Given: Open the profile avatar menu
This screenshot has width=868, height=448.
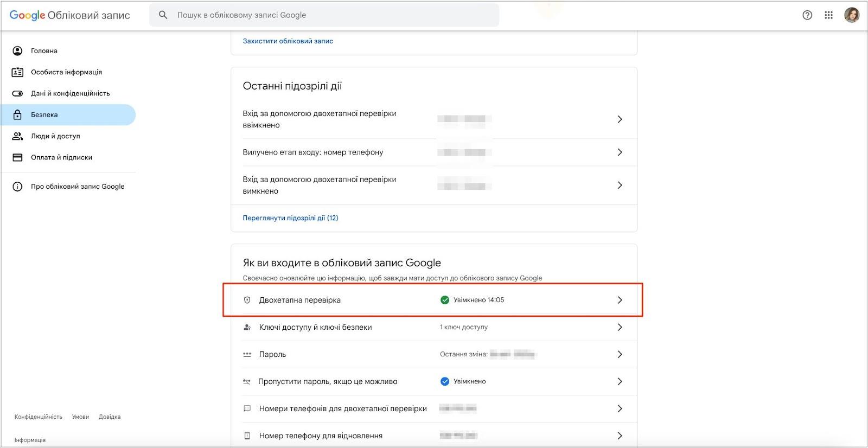Looking at the screenshot, I should point(852,15).
